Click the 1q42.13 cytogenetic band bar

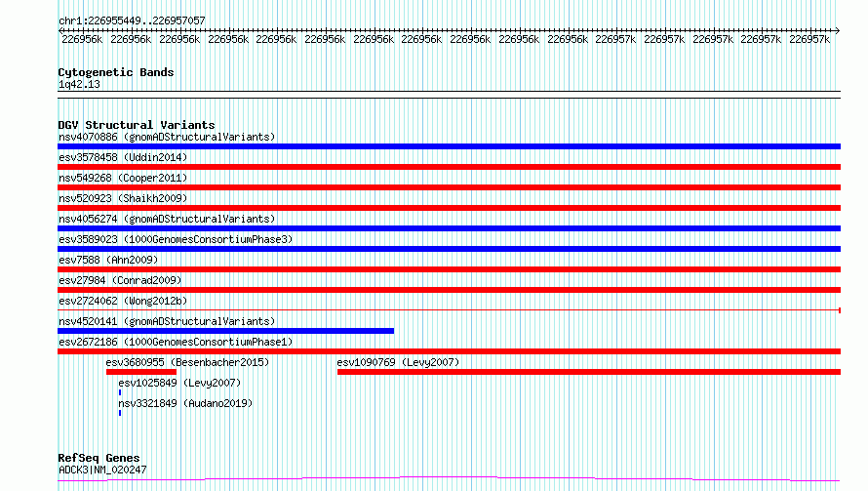pyautogui.click(x=449, y=95)
